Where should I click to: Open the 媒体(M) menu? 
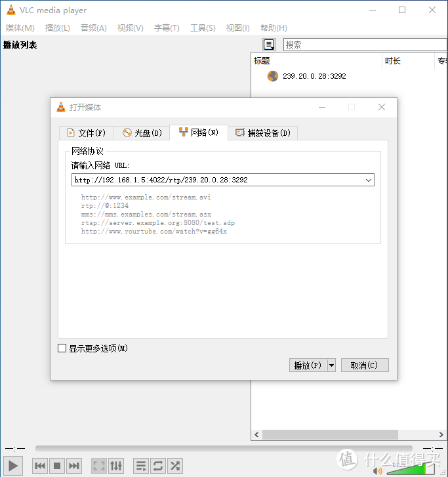click(20, 28)
